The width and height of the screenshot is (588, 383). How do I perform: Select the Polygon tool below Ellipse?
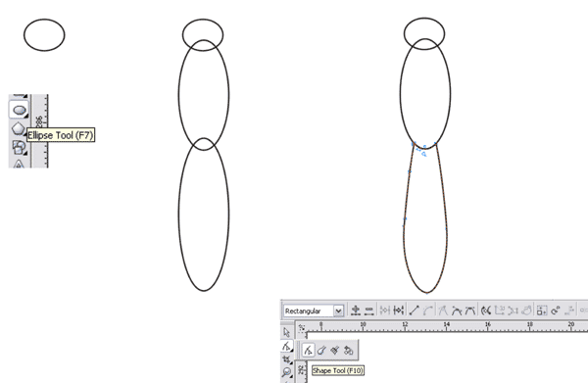(19, 129)
